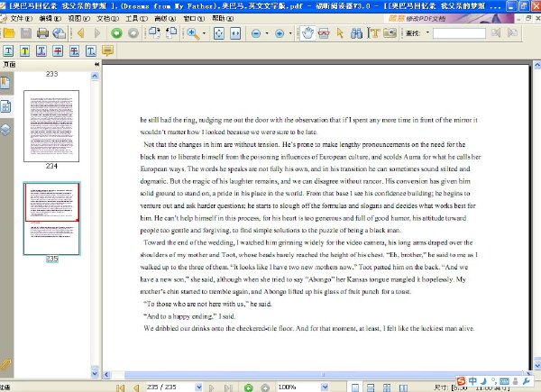Select the strikeout text tool
This screenshot has width=541, height=392.
tap(58, 51)
